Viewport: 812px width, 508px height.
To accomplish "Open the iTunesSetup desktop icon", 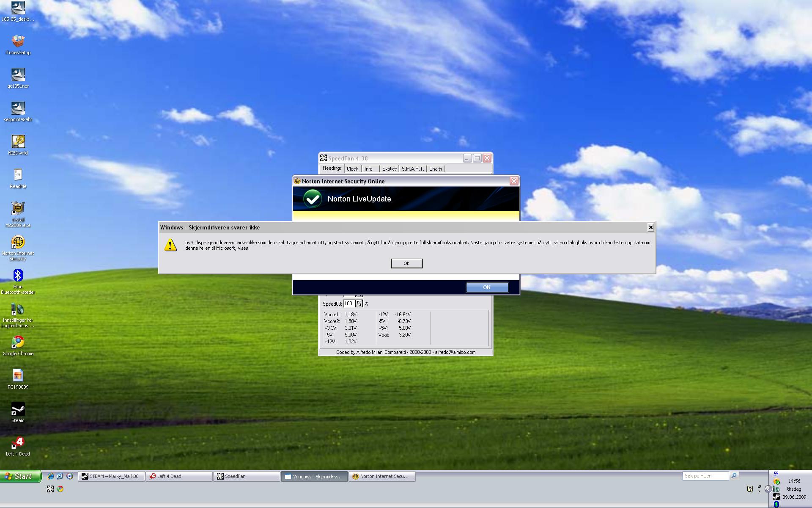I will pos(18,44).
